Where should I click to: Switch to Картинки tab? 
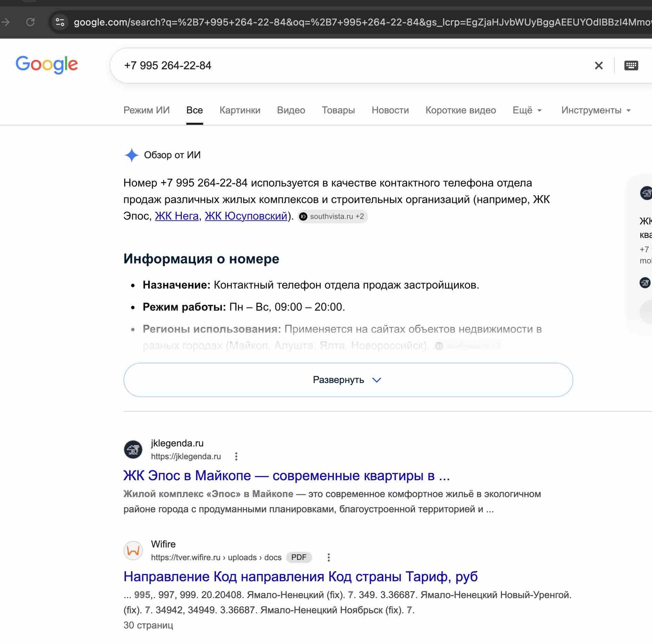click(240, 110)
